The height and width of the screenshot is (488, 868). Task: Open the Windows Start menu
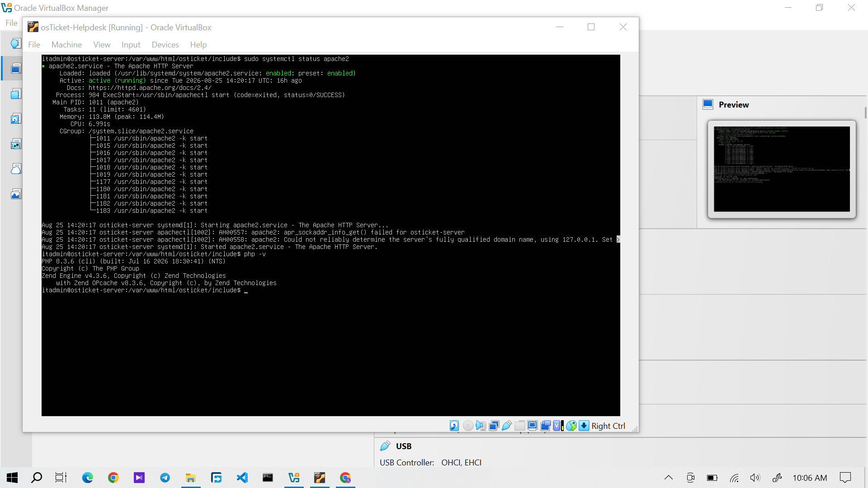click(12, 478)
